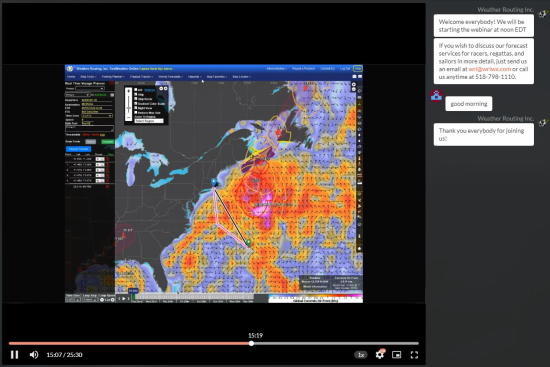Open video settings gear icon
This screenshot has height=367, width=550.
(380, 354)
